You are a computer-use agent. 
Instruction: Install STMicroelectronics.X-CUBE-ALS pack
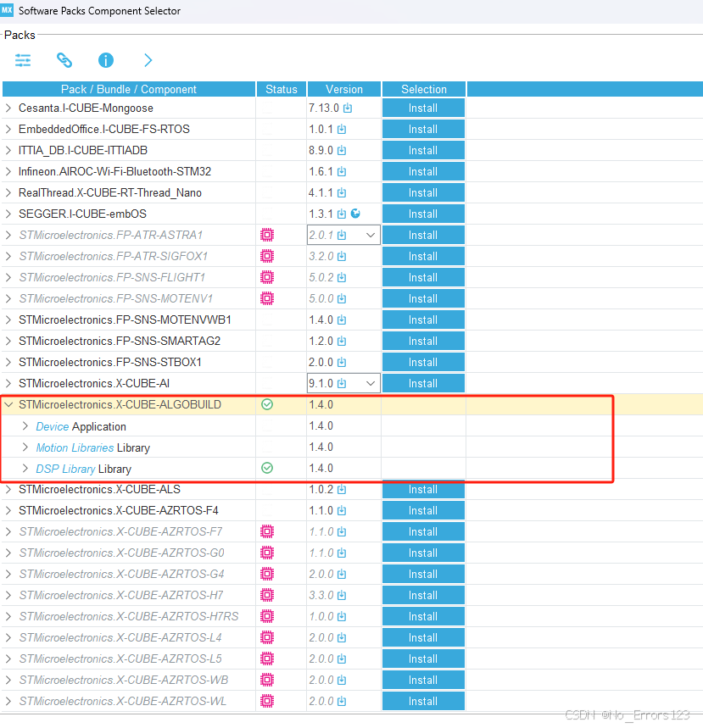click(x=422, y=489)
